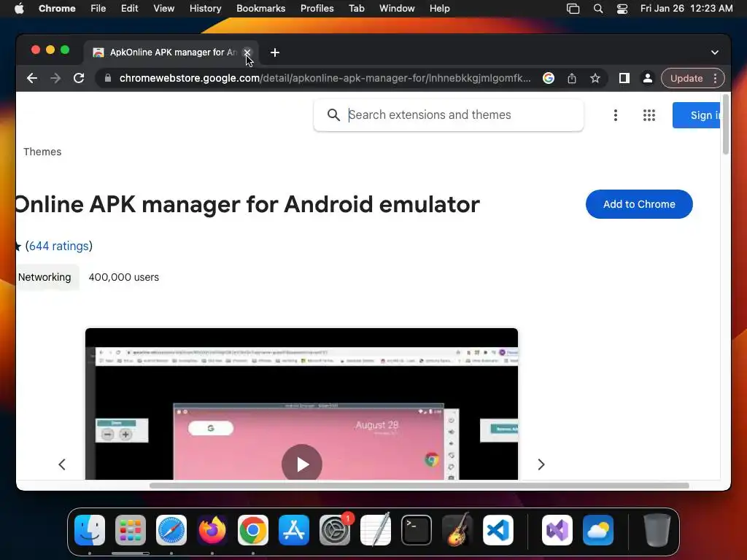This screenshot has width=747, height=560.
Task: Share this page with the share icon
Action: [x=572, y=78]
